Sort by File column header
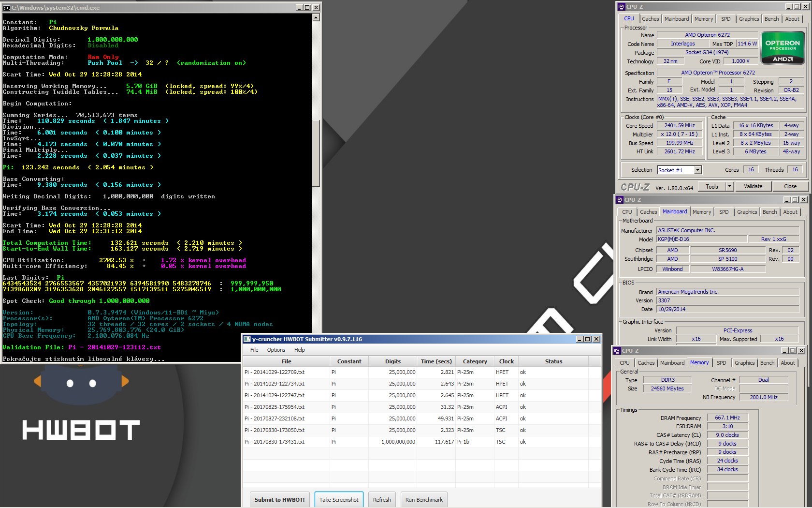The height and width of the screenshot is (508, 812). coord(286,361)
